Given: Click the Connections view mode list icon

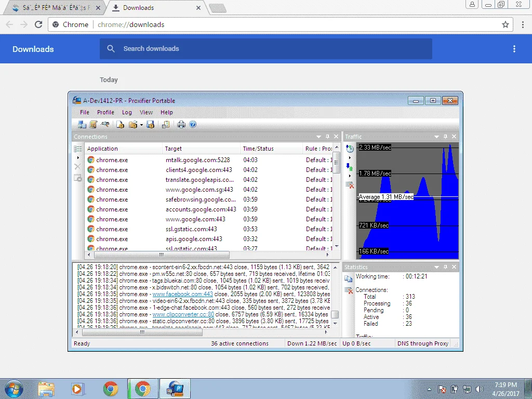Looking at the screenshot, I should tap(78, 149).
